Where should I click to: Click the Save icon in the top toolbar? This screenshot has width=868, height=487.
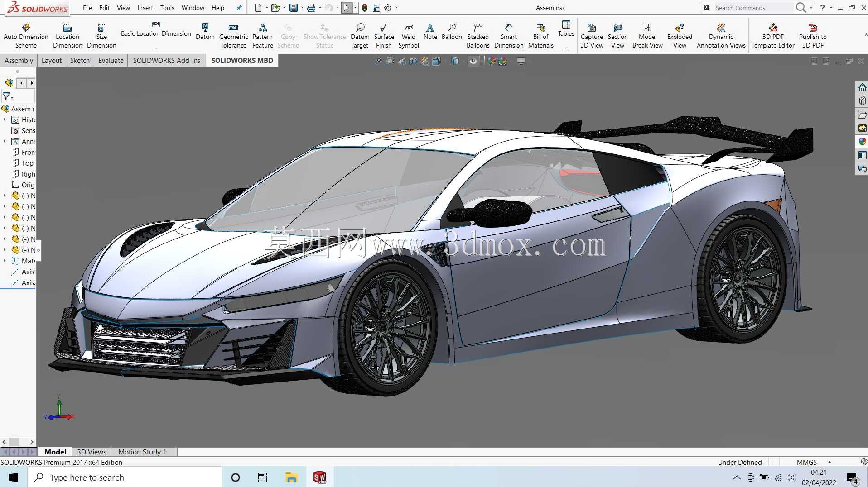point(294,8)
